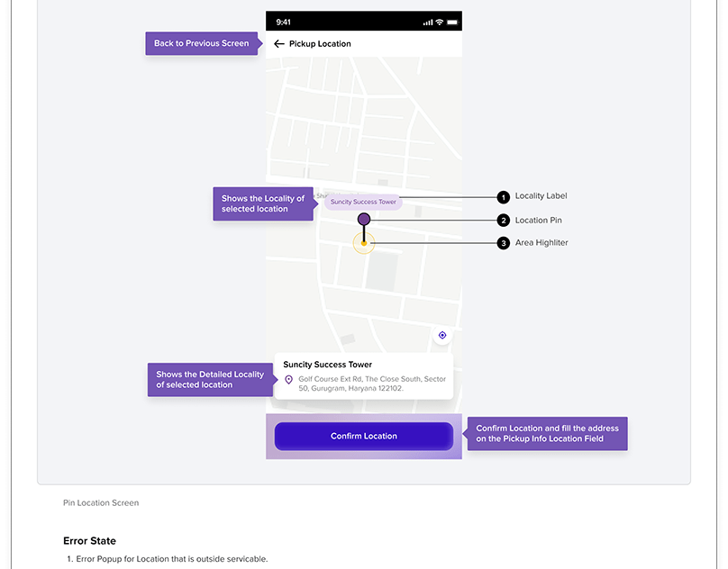
Task: Click the Wi-Fi icon in phone status bar
Action: coord(439,22)
